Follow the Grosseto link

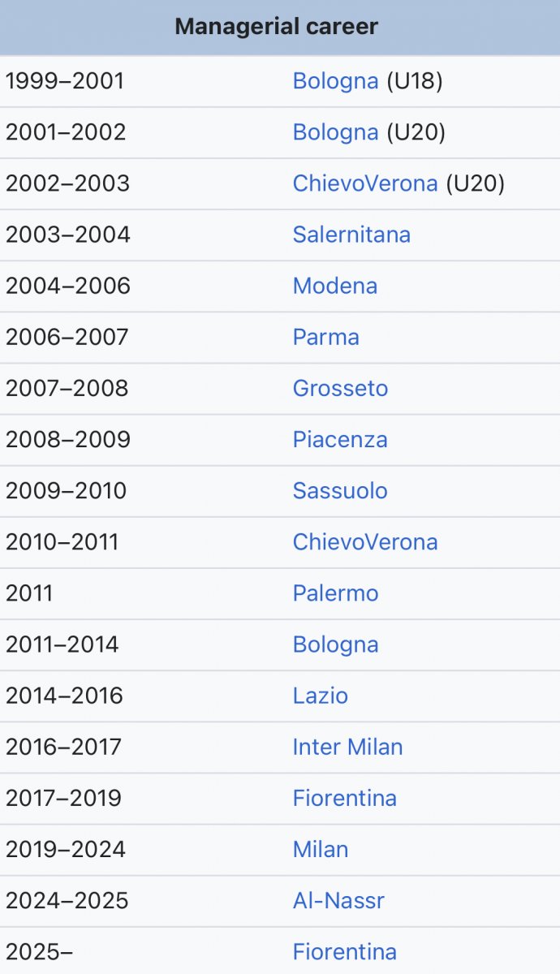[x=340, y=388]
